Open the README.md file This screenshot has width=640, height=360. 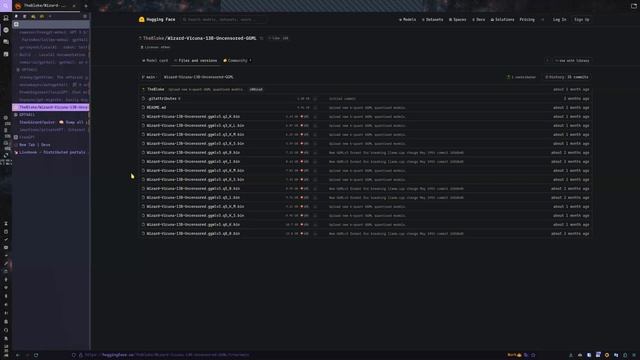tap(156, 108)
